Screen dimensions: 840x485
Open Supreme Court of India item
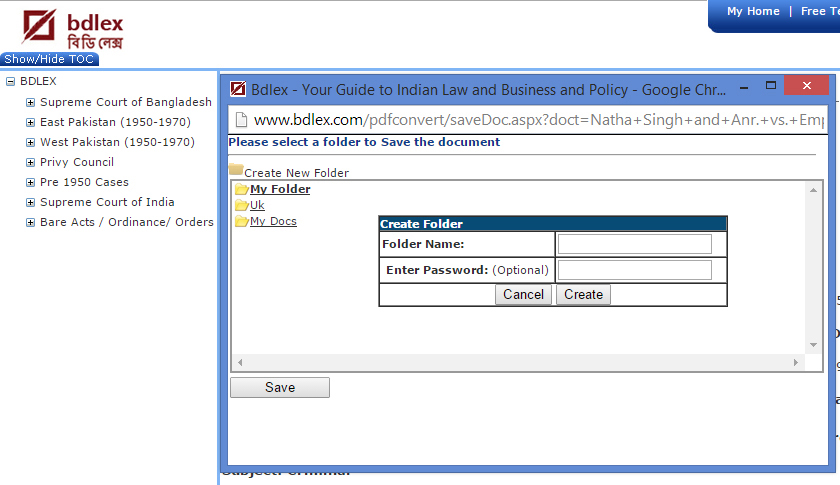point(107,202)
